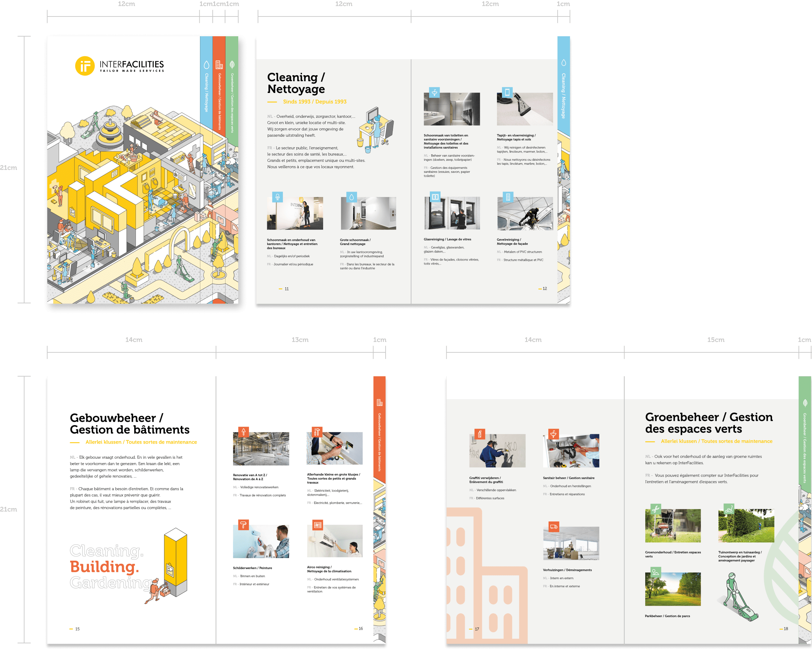Click the window icon badge on Glasreiniging photo

pos(435,197)
